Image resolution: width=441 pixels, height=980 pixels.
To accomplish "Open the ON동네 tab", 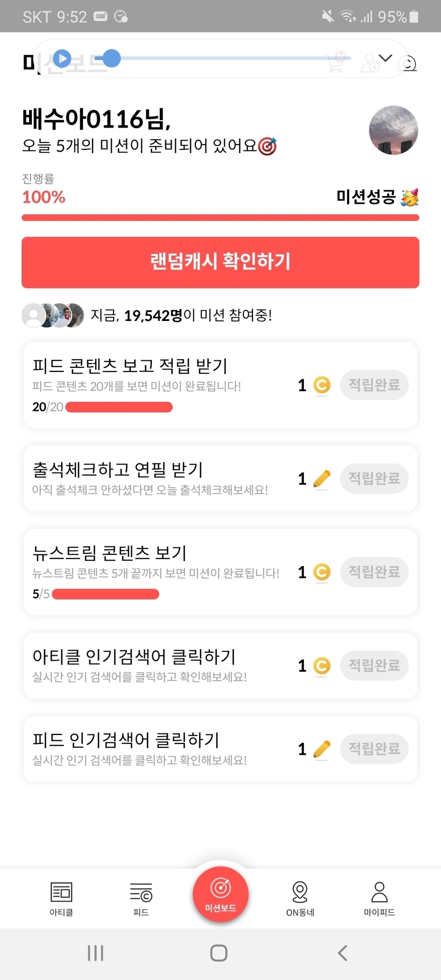I will point(300,898).
